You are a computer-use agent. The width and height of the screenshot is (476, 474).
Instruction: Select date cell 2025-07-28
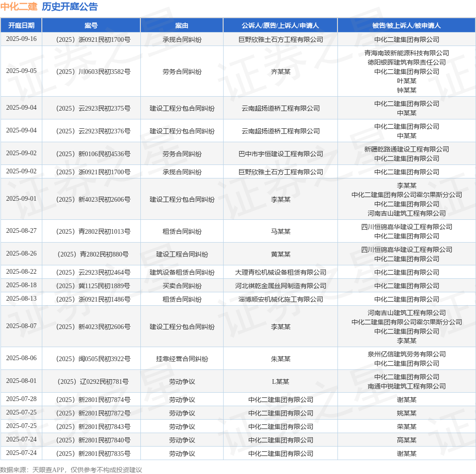point(21,399)
